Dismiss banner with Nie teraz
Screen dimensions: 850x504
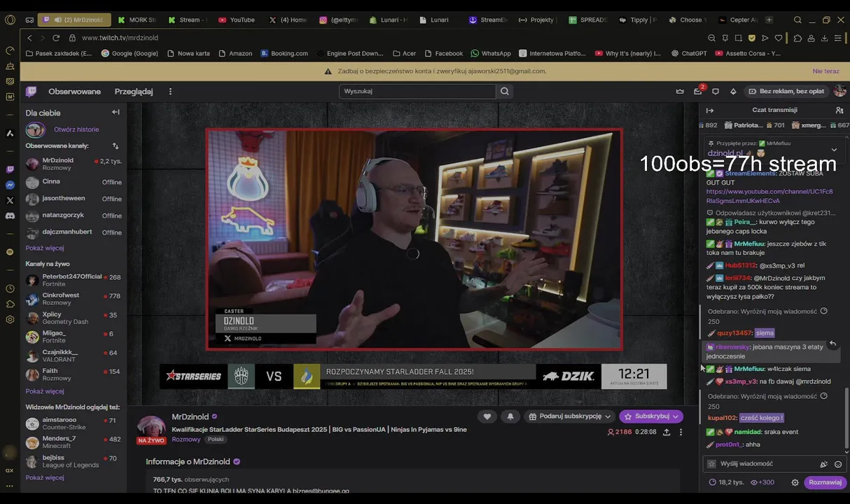825,71
